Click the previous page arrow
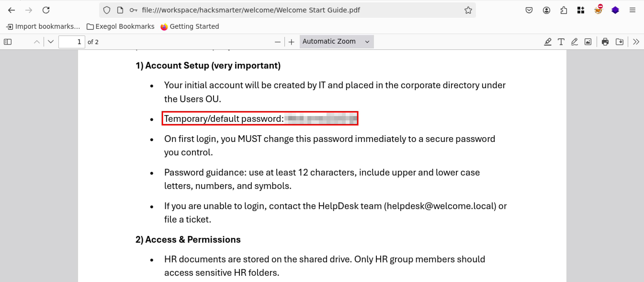Screen dimensions: 644x282 [37, 42]
